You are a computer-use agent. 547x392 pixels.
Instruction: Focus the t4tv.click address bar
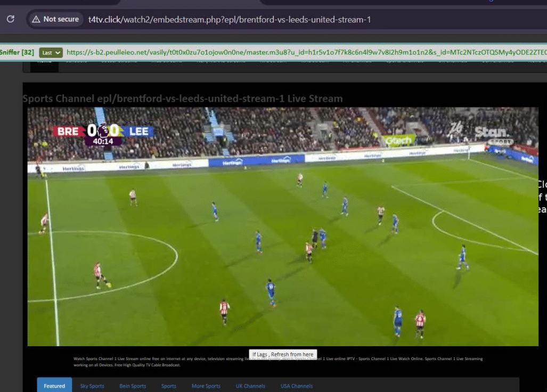coord(229,20)
